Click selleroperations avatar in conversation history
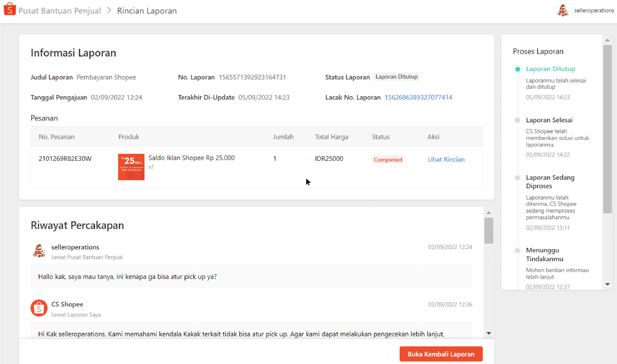 (39, 251)
